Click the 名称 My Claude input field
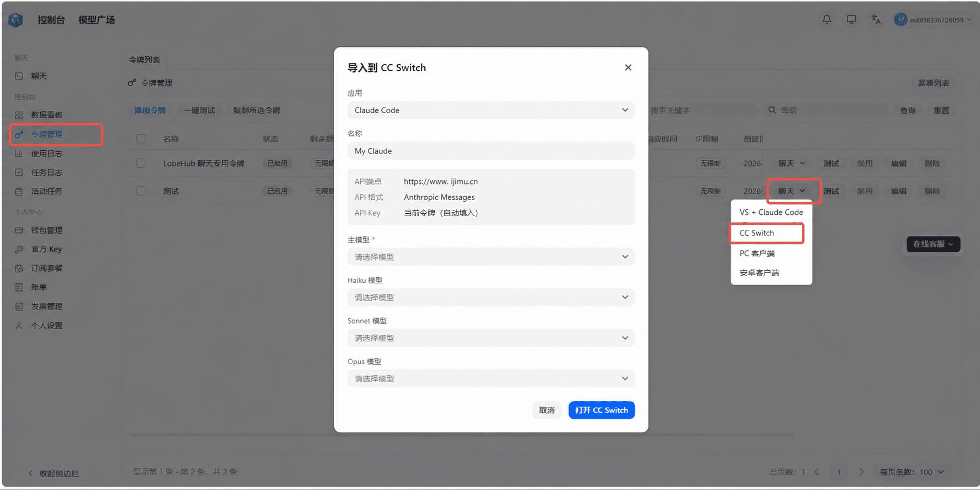 pyautogui.click(x=491, y=151)
